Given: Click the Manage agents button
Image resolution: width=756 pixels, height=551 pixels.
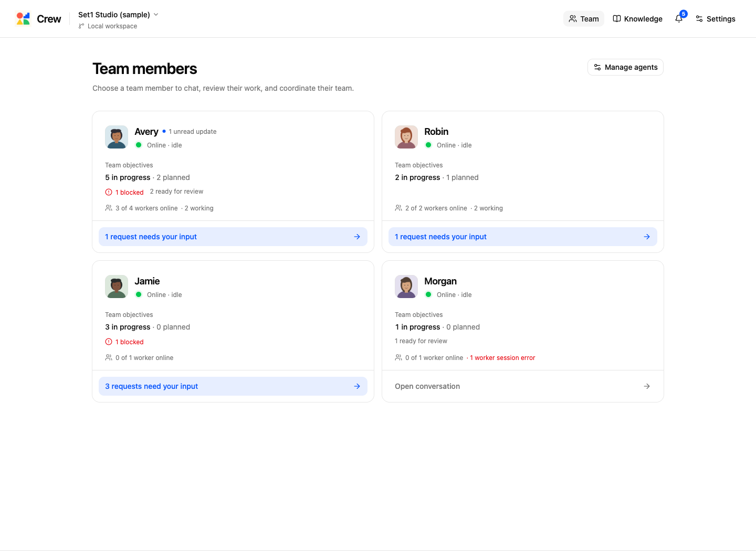Looking at the screenshot, I should coord(625,67).
